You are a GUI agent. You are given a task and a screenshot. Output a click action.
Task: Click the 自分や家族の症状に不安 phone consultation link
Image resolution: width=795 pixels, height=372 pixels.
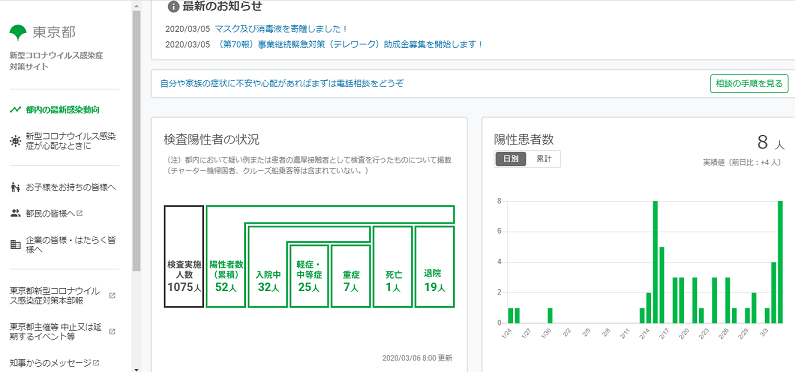pyautogui.click(x=282, y=83)
